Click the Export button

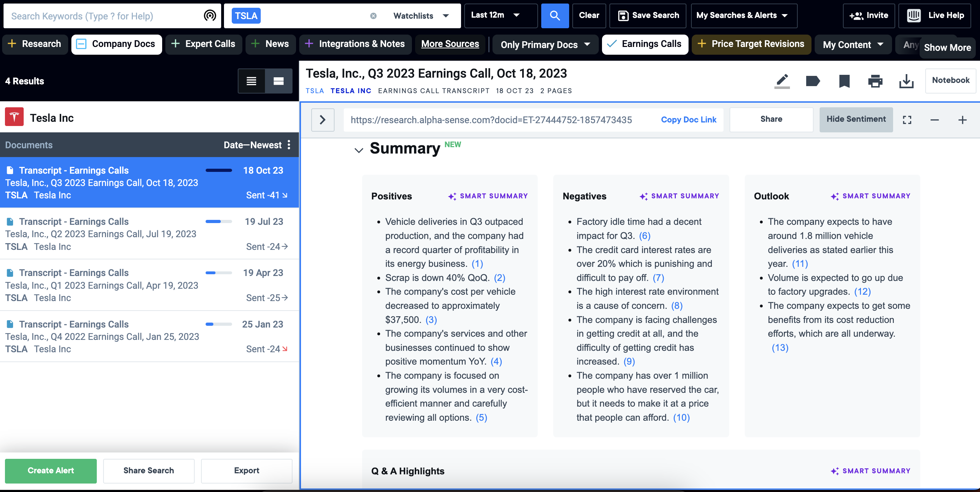pyautogui.click(x=247, y=471)
